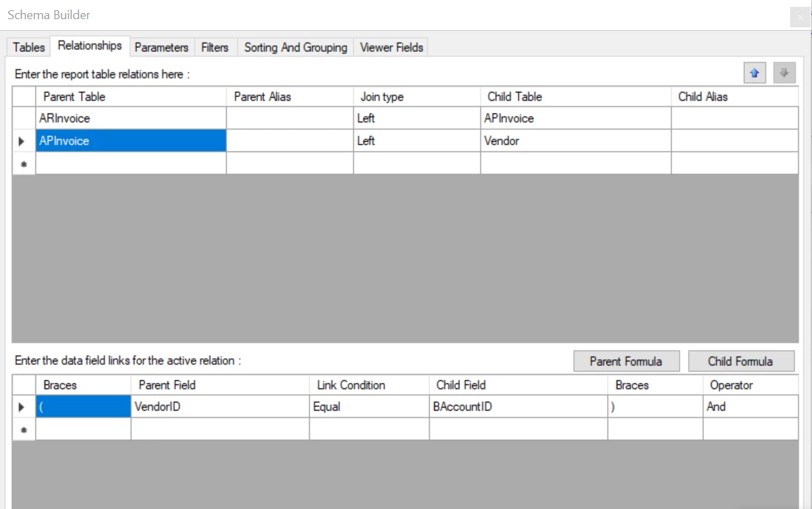This screenshot has height=509, width=812.
Task: Switch to the Parameters tab
Action: 161,47
